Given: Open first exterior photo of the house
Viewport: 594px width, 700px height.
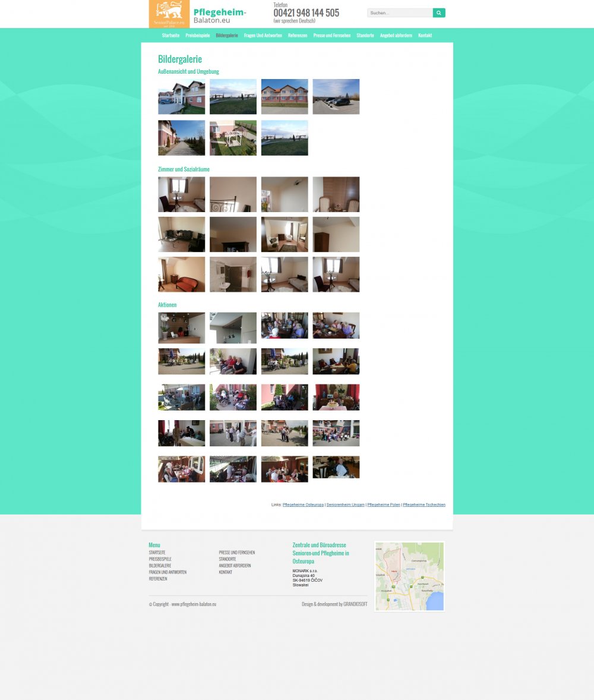Looking at the screenshot, I should 182,97.
